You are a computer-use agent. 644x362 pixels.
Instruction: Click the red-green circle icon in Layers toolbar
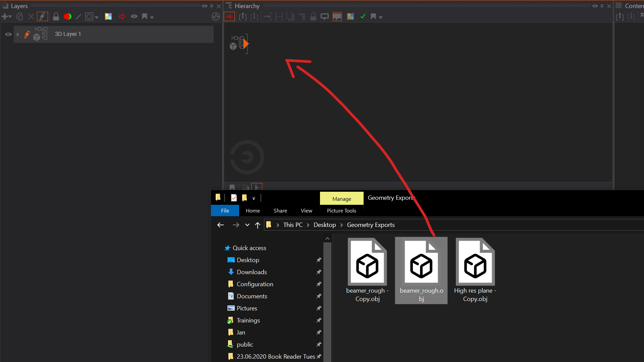tap(67, 16)
